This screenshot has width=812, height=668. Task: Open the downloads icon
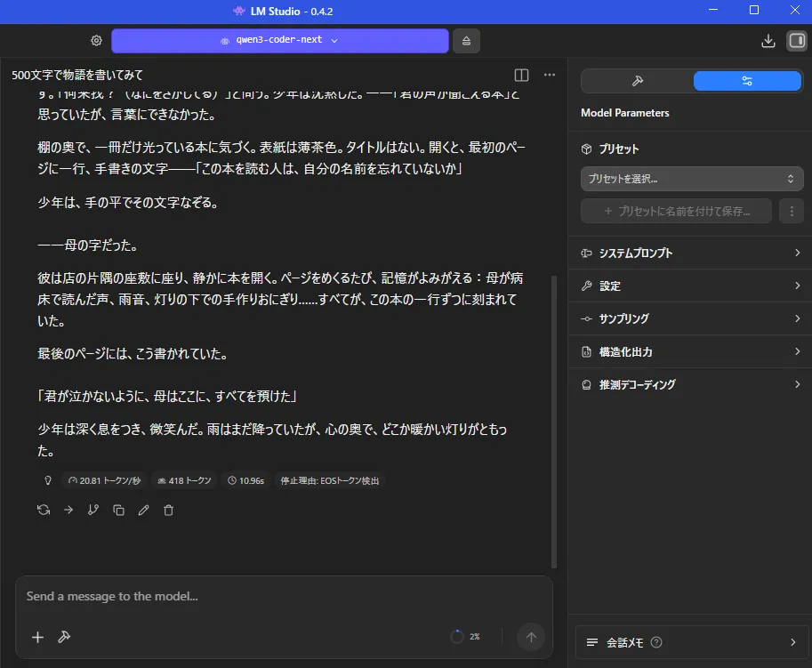tap(768, 41)
